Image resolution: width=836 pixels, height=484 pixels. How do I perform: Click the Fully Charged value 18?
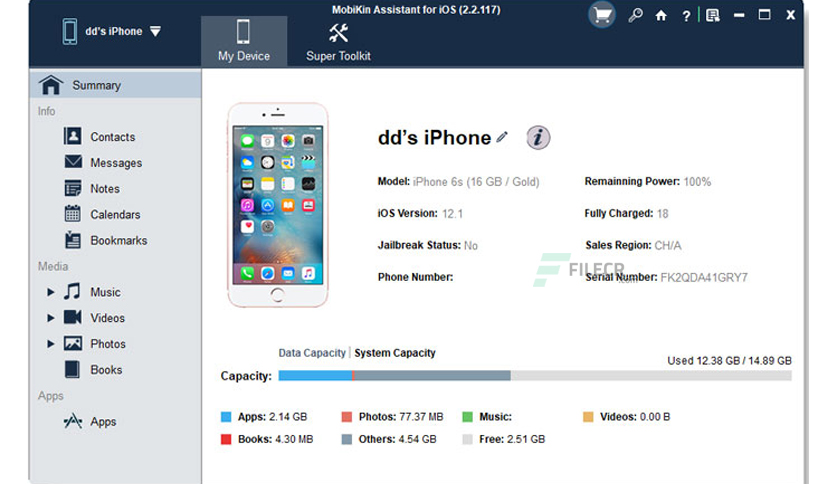click(x=662, y=214)
